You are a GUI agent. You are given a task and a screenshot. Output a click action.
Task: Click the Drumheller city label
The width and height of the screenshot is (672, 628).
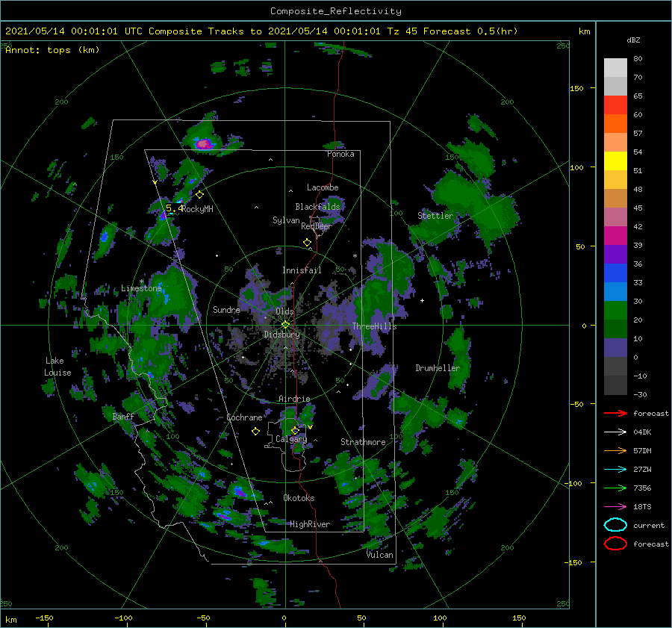(x=438, y=368)
